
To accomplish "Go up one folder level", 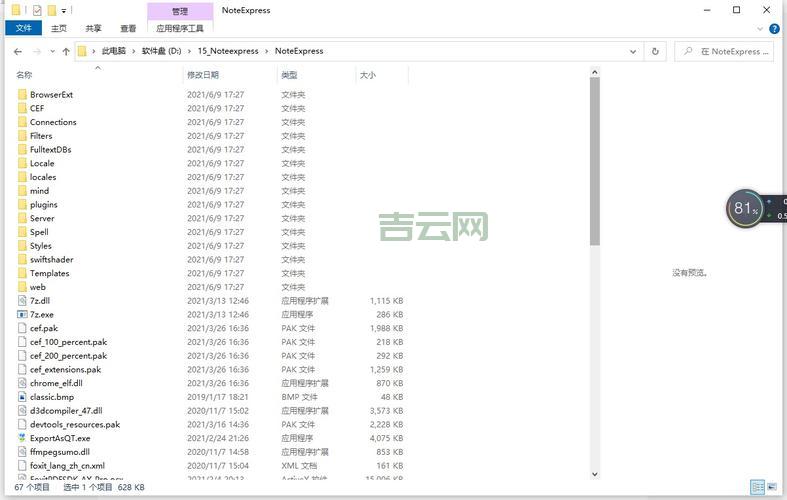I will (66, 51).
